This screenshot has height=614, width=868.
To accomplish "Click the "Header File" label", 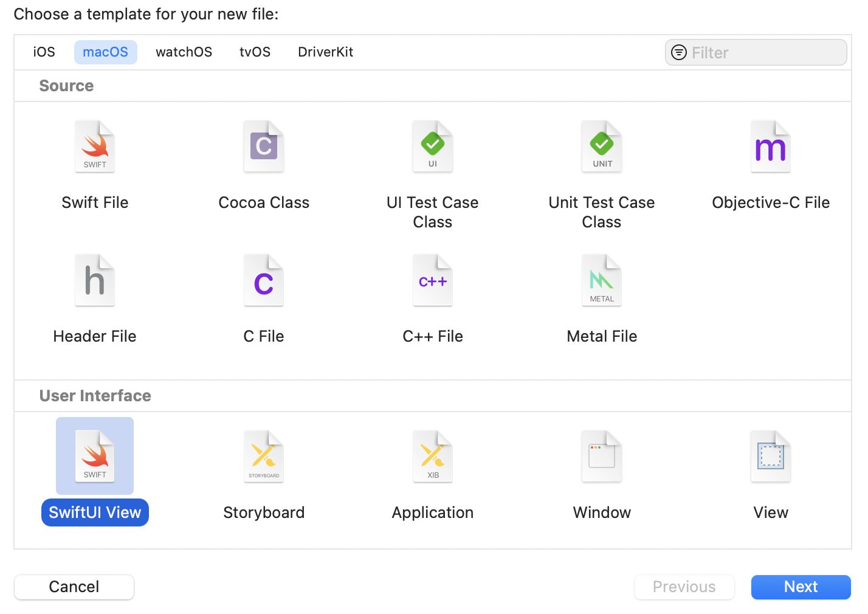I will click(95, 336).
